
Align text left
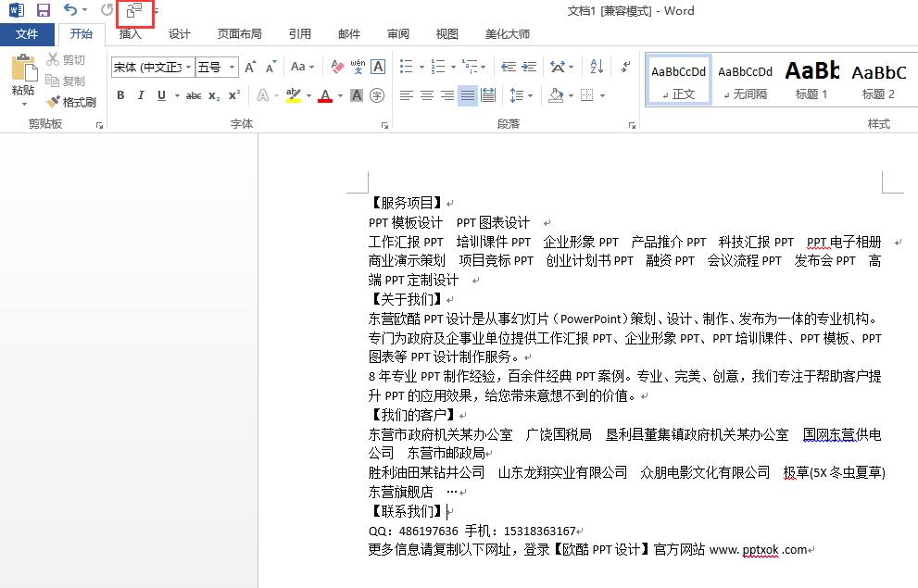pyautogui.click(x=406, y=95)
